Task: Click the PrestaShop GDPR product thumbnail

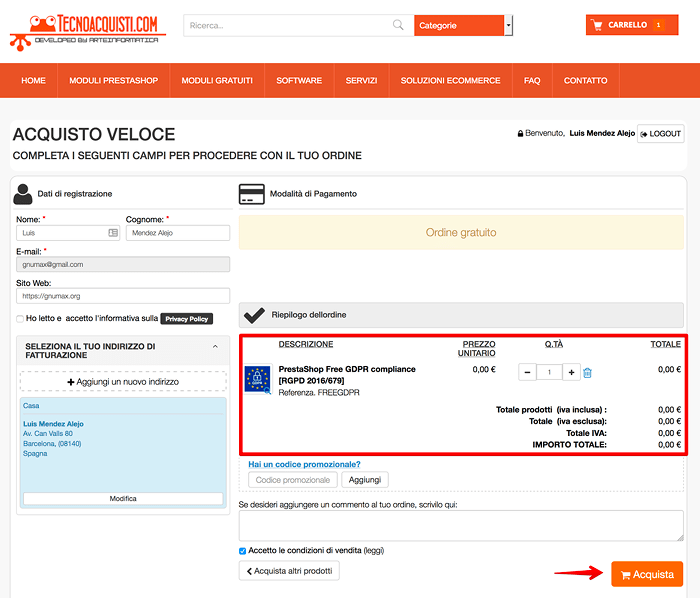Action: coord(258,379)
